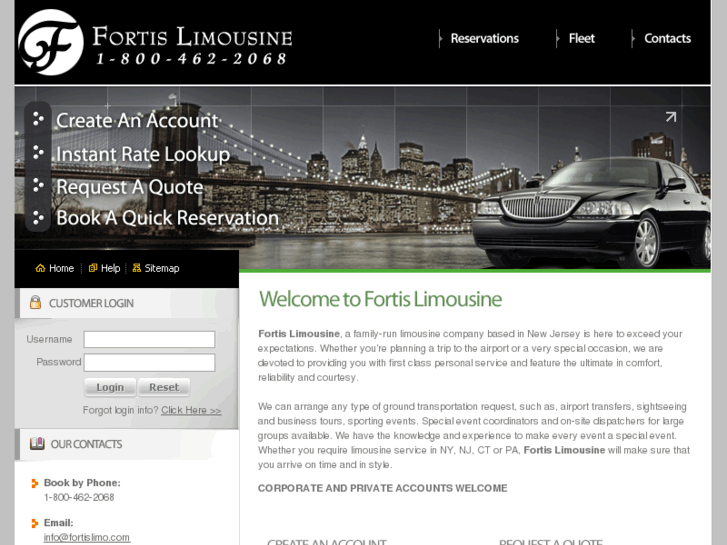Click the Username input field
The width and height of the screenshot is (727, 545).
(x=149, y=339)
